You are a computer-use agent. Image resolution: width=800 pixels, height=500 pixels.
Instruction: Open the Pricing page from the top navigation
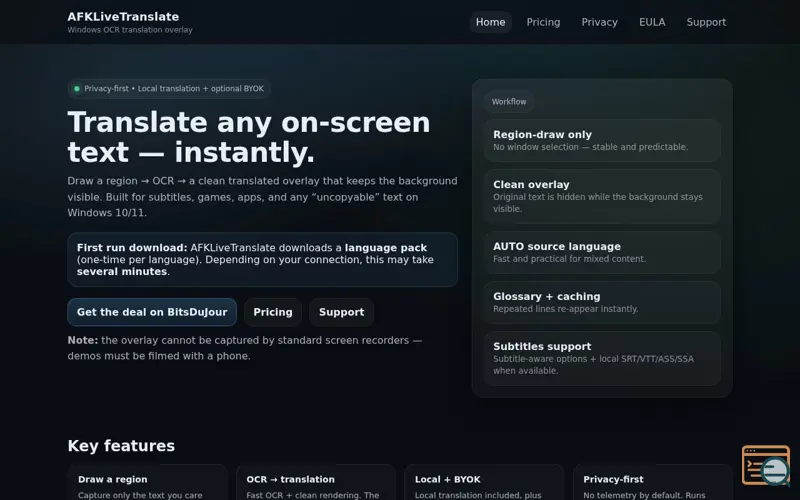(x=543, y=22)
